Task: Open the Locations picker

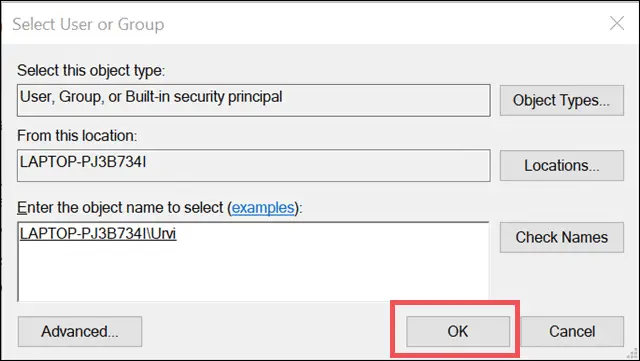Action: click(x=562, y=165)
